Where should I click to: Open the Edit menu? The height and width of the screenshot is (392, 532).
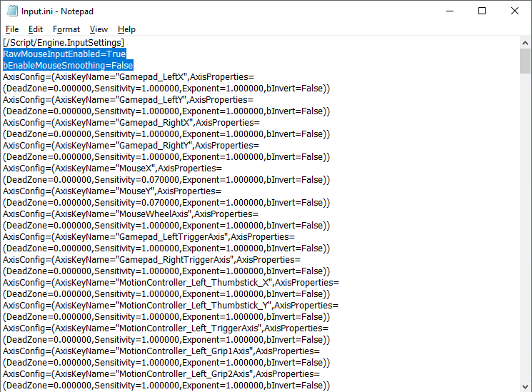tap(36, 29)
